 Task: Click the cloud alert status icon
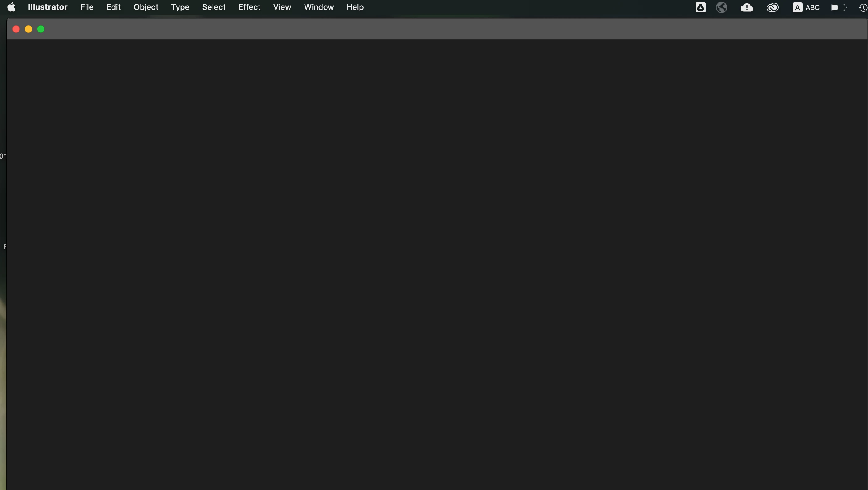746,7
